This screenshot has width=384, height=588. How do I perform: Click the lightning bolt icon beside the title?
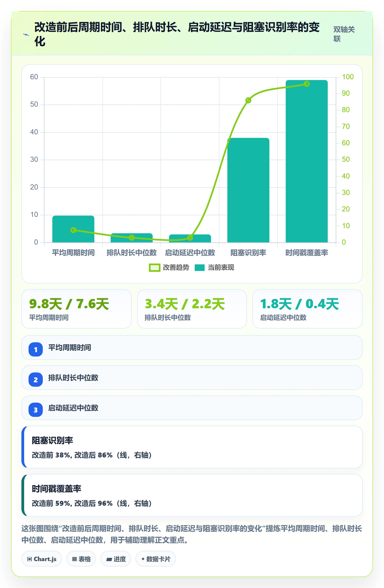[x=26, y=35]
